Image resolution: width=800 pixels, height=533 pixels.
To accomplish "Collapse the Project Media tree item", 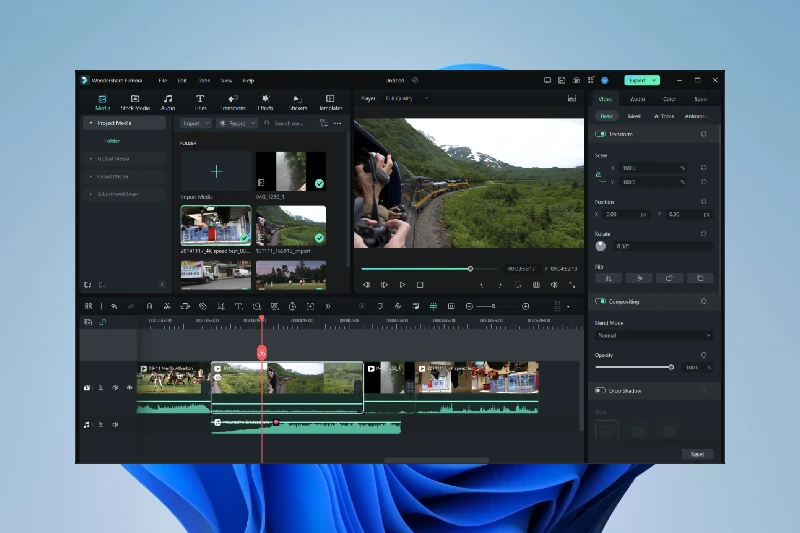I will pyautogui.click(x=91, y=123).
